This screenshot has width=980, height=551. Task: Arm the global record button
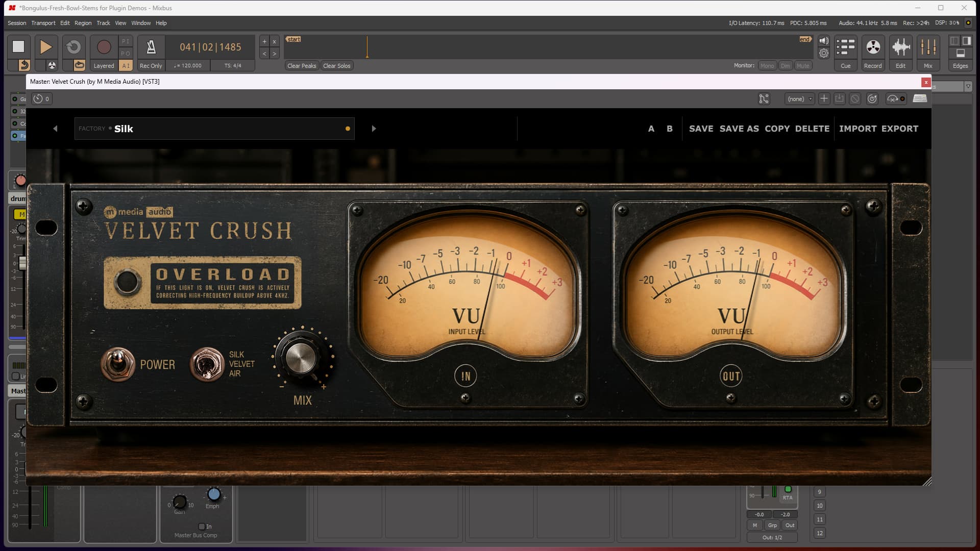104,47
